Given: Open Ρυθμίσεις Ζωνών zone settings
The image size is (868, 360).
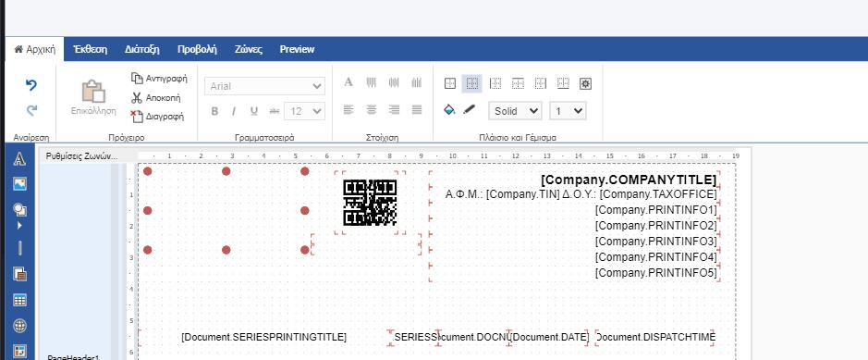Looking at the screenshot, I should point(82,156).
